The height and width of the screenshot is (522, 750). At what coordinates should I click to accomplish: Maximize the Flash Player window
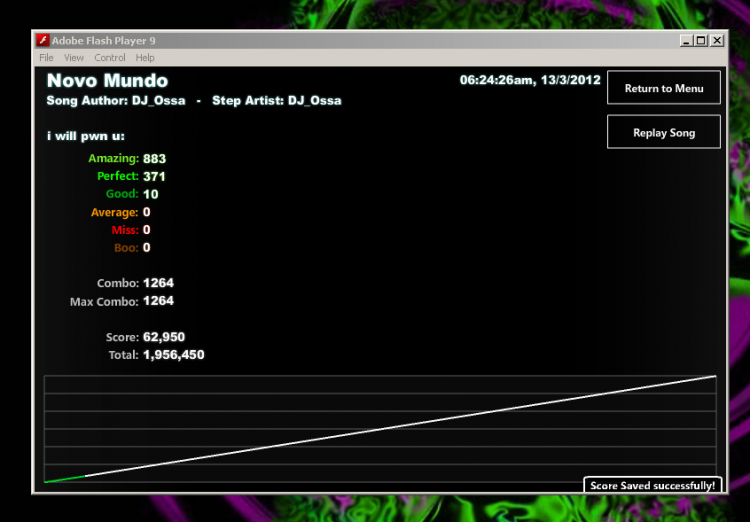(701, 41)
